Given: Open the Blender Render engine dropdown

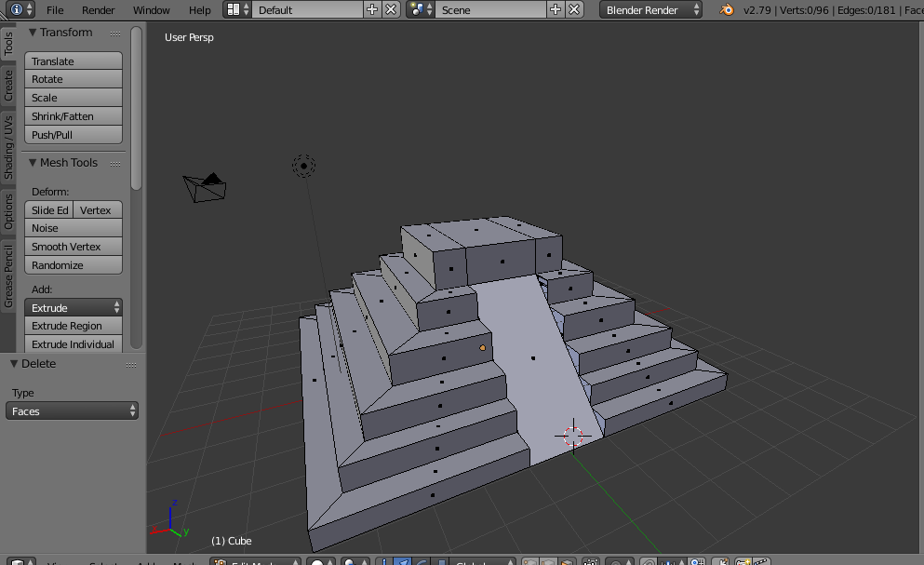Looking at the screenshot, I should (649, 10).
